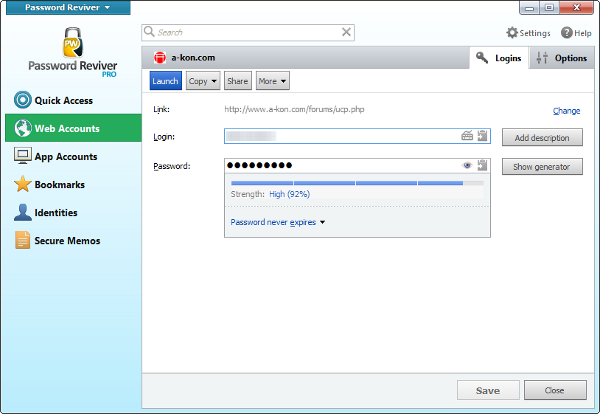Click virtual keyboard icon in Login field
600x414 pixels.
(x=467, y=135)
